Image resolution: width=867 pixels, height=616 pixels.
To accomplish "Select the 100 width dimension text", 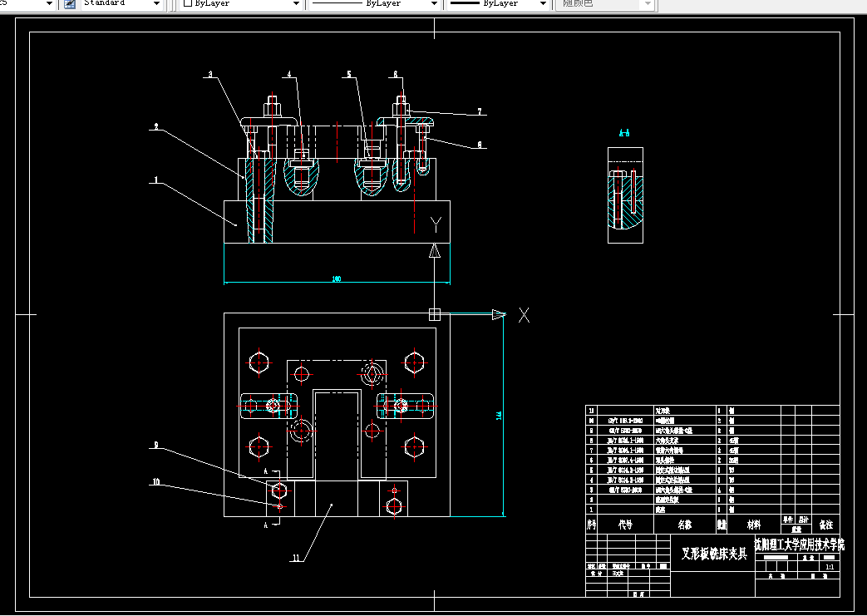I will pyautogui.click(x=336, y=278).
